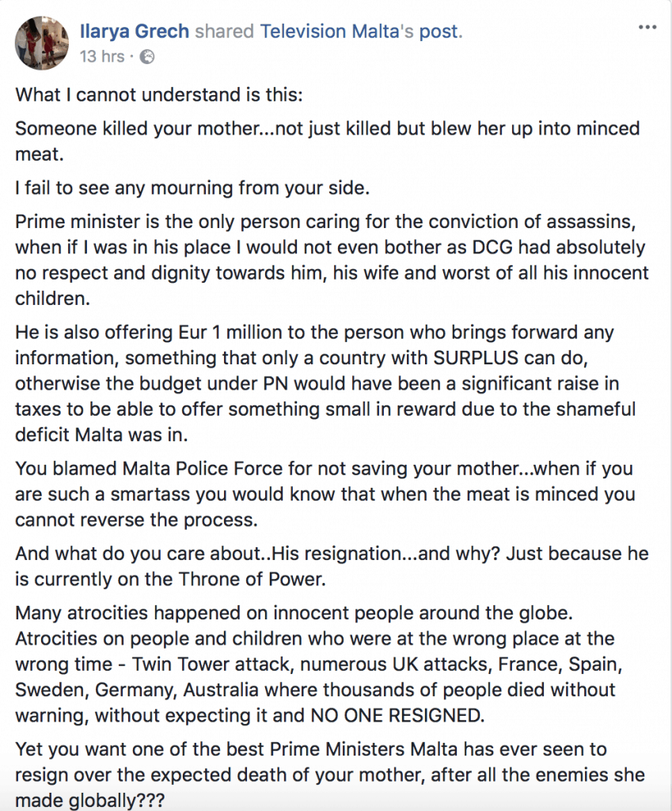Viewport: 672px width, 811px height.
Task: Open the post options ellipsis menu
Action: tap(647, 29)
